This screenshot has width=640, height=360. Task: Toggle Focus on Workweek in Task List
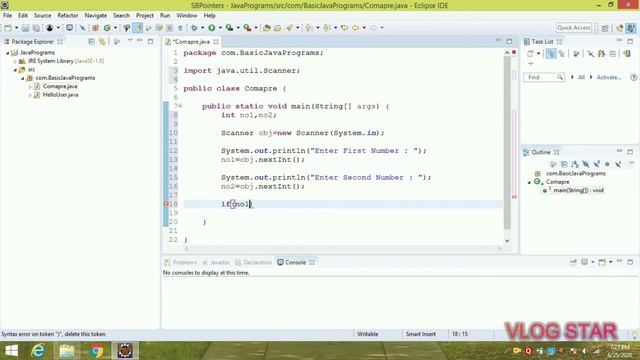(576, 53)
